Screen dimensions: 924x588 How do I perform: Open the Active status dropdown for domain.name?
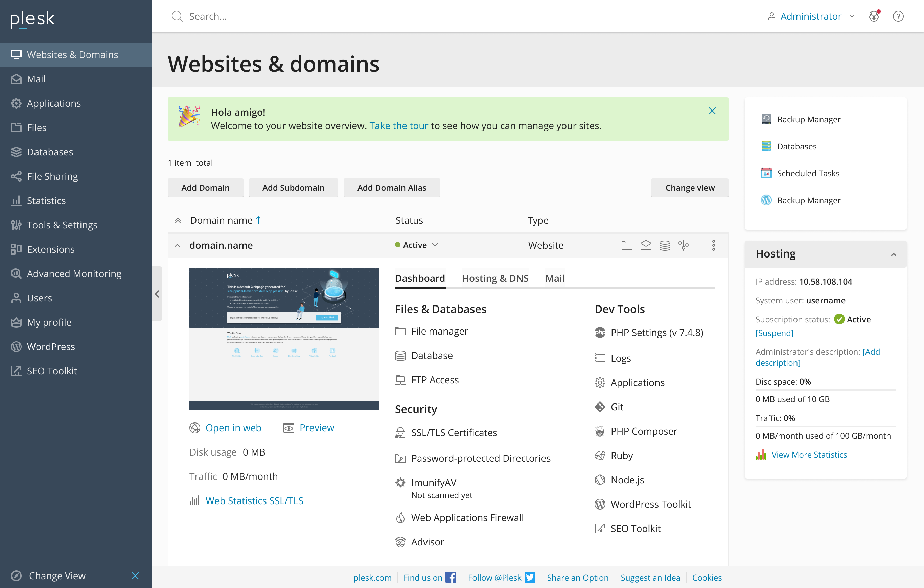(x=416, y=245)
